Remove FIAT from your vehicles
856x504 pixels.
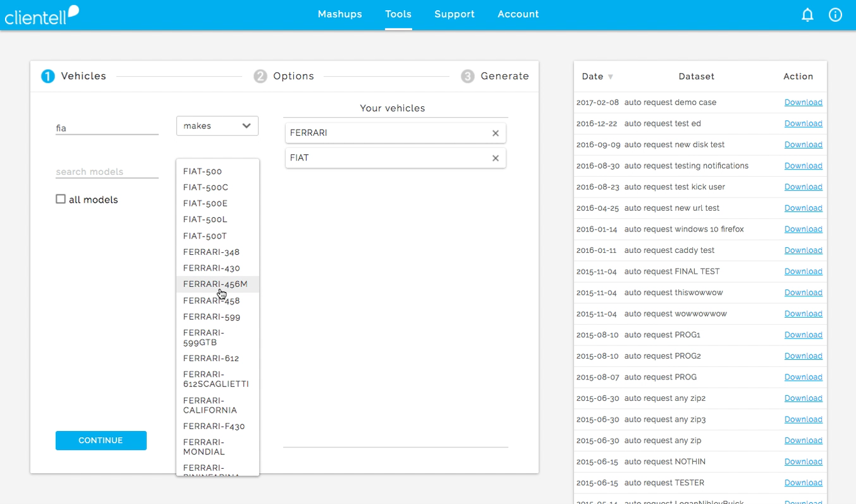(x=495, y=159)
